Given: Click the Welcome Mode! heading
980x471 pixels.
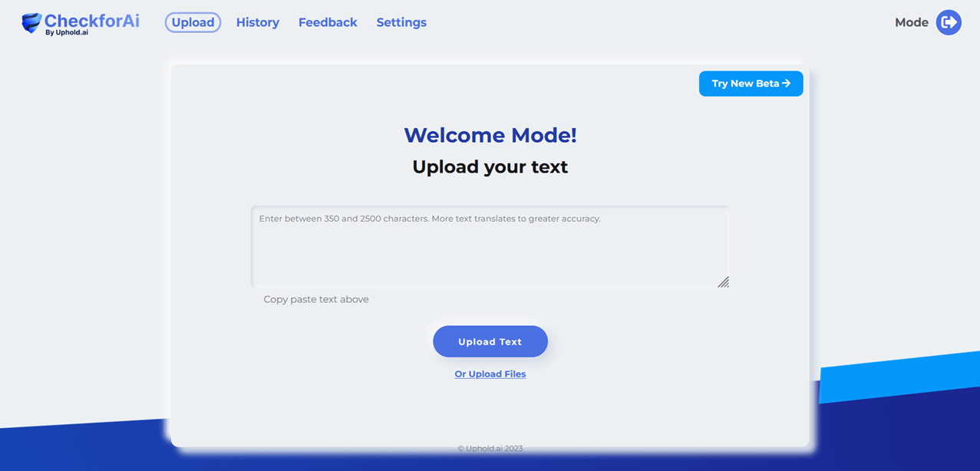Looking at the screenshot, I should click(490, 135).
